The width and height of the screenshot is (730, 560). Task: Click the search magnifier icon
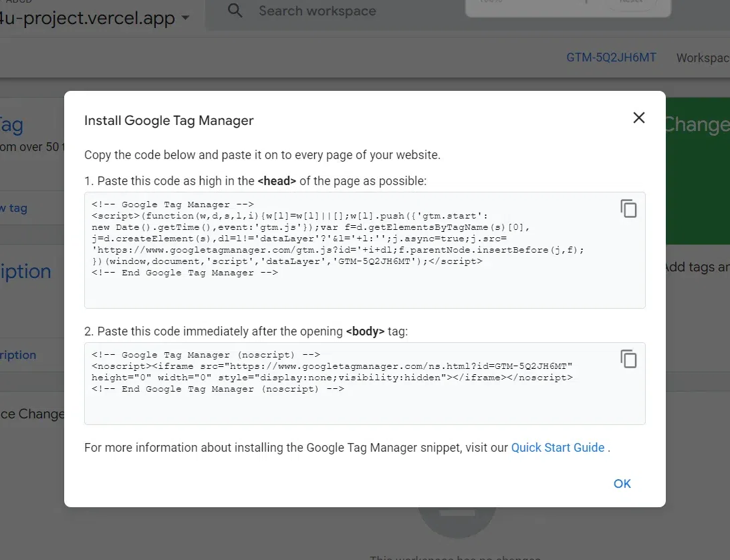(235, 11)
